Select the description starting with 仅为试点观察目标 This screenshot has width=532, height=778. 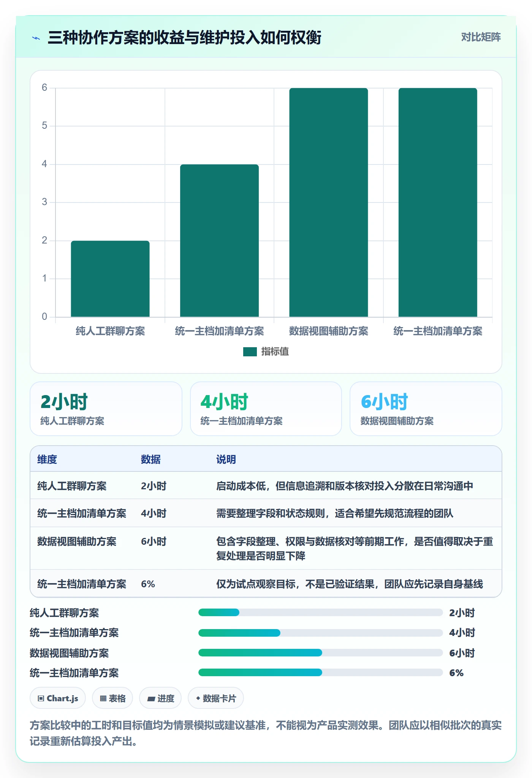click(x=350, y=584)
